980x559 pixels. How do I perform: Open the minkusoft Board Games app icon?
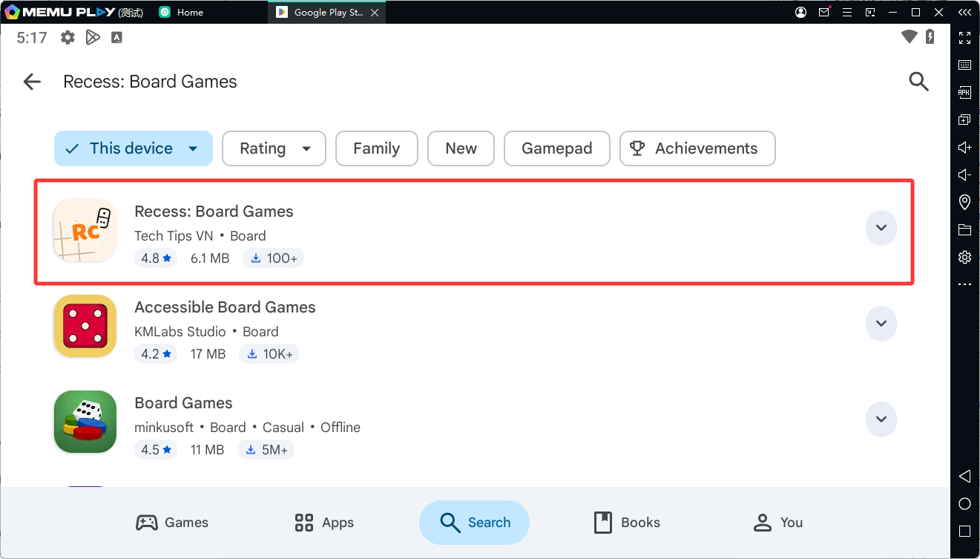85,422
